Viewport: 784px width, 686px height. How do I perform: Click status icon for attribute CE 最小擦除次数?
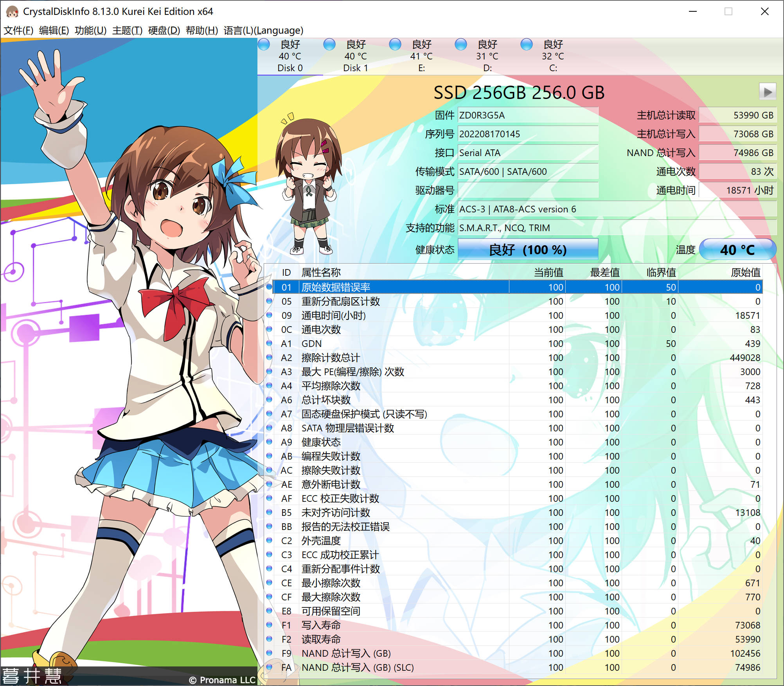click(x=269, y=583)
